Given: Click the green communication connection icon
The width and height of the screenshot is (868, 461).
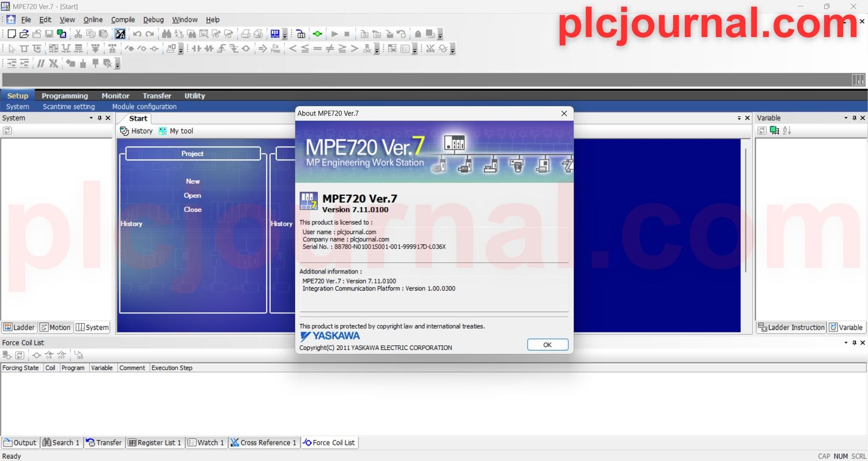Looking at the screenshot, I should pyautogui.click(x=317, y=34).
